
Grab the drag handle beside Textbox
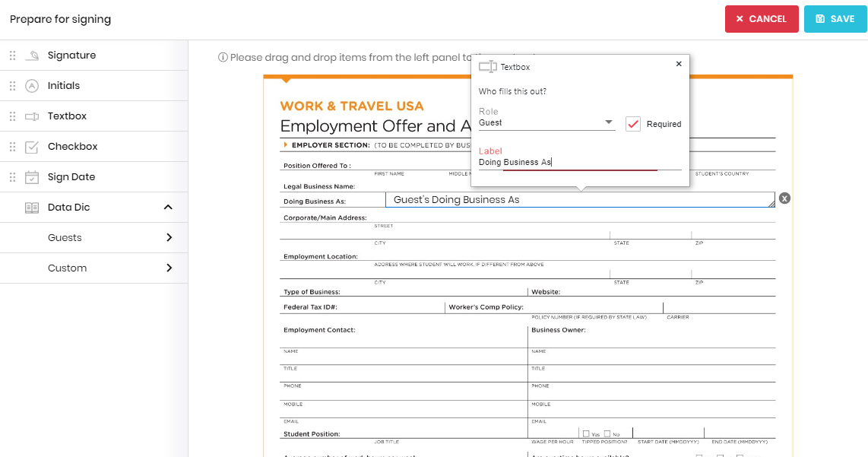pos(12,116)
